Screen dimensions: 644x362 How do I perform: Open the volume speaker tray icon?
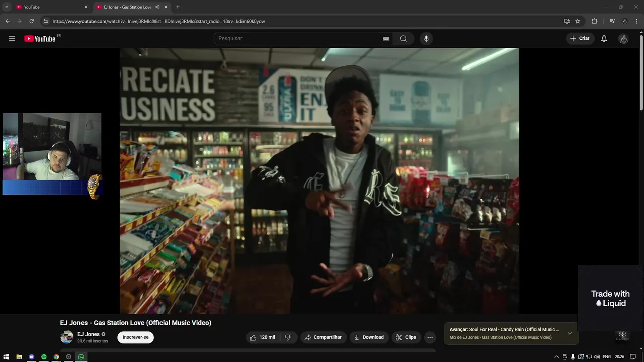(597, 357)
